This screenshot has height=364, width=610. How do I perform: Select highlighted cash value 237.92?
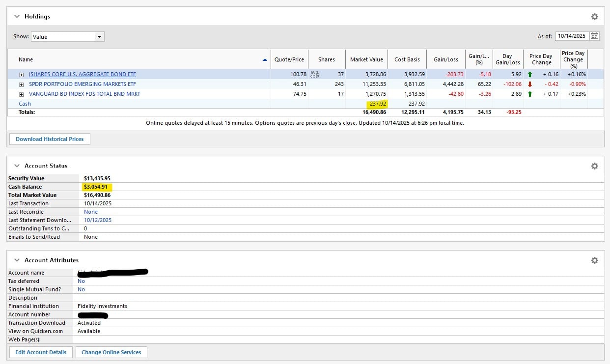pos(378,104)
